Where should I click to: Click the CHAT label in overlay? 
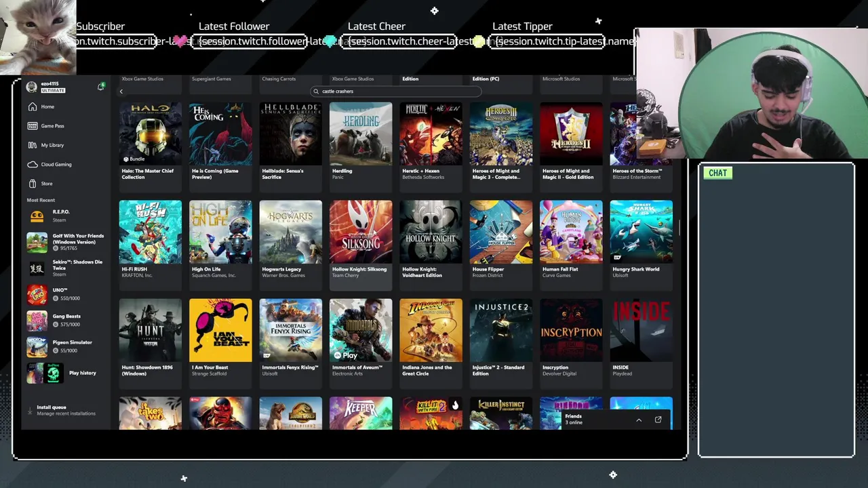[x=717, y=173]
